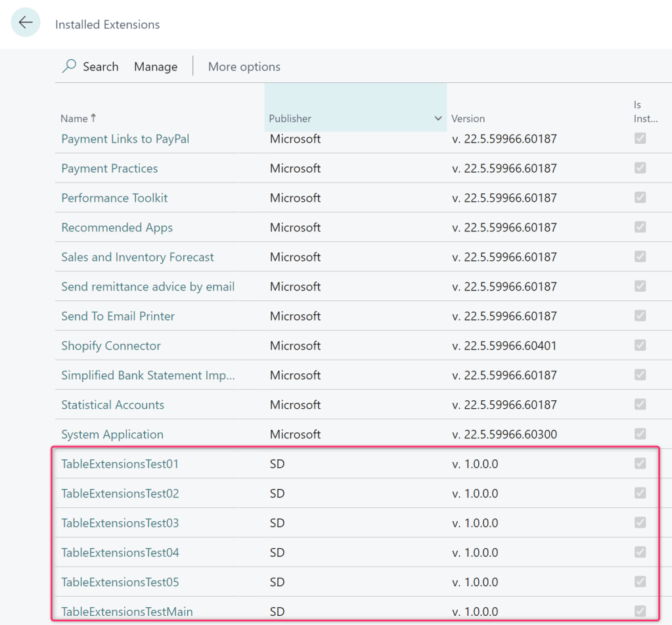This screenshot has width=672, height=625.
Task: Toggle Is Installed checkbox for TableExtensionsTest01
Action: tap(640, 464)
